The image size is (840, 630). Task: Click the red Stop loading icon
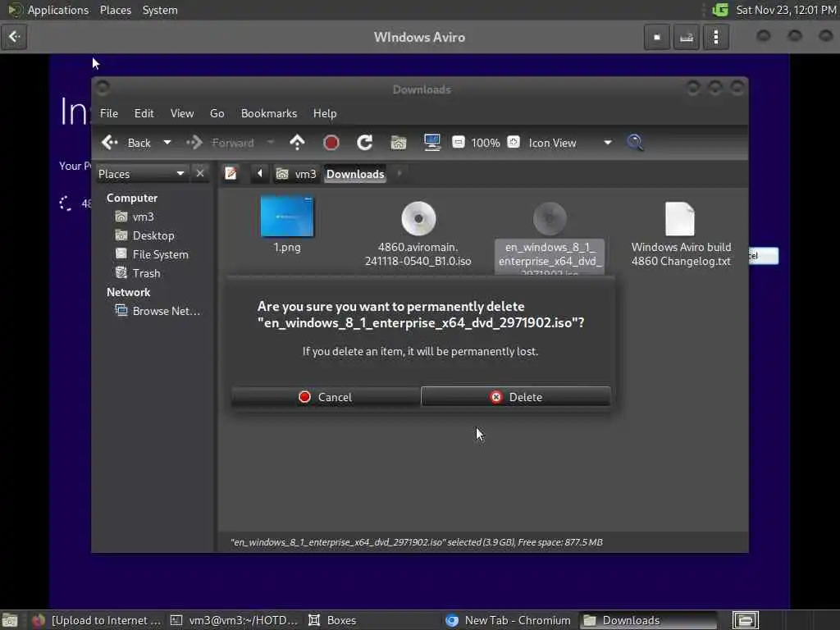click(x=331, y=143)
